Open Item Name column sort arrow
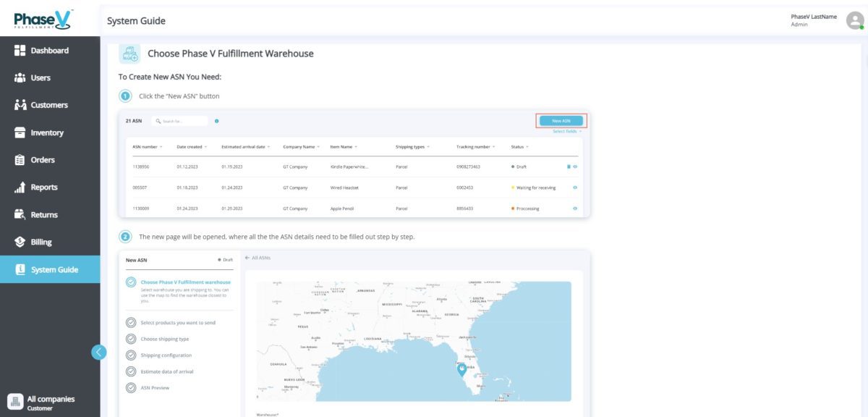Image resolution: width=868 pixels, height=417 pixels. tap(356, 147)
